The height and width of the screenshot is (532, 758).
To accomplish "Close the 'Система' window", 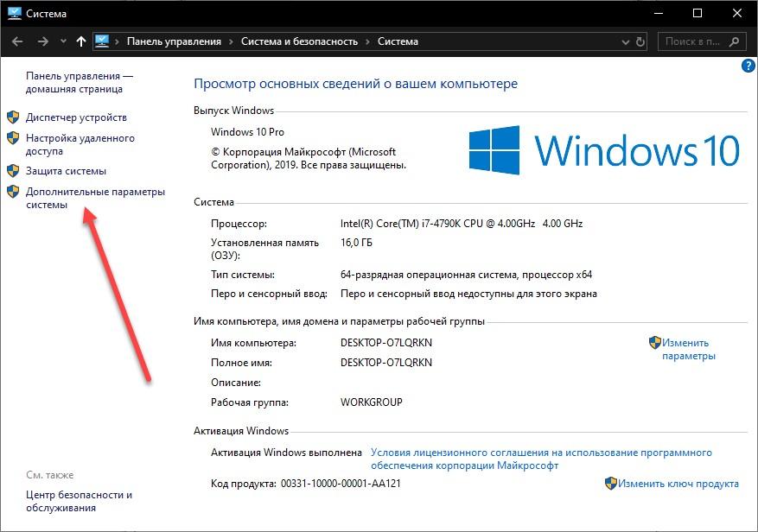I will coord(736,13).
